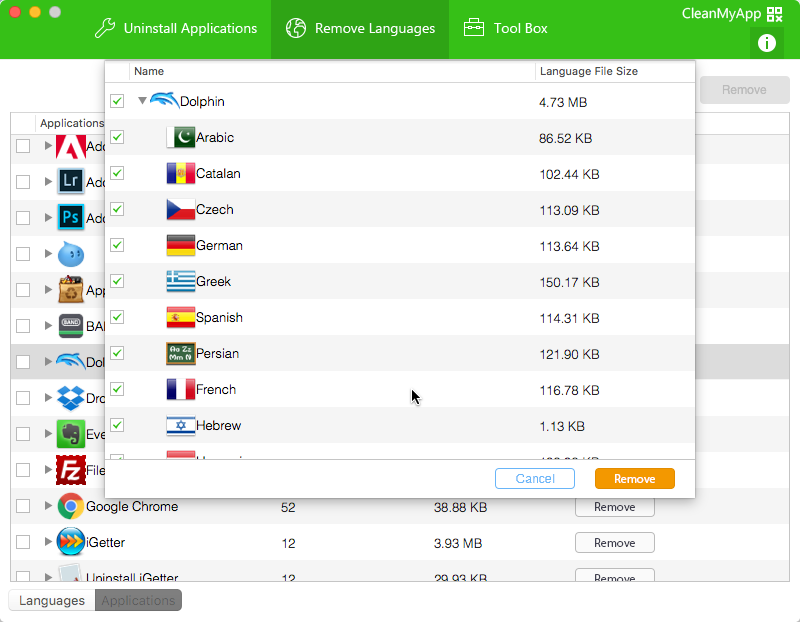Screen dimensions: 800x622
Task: Click the Remove Languages globe icon
Action: (x=296, y=29)
